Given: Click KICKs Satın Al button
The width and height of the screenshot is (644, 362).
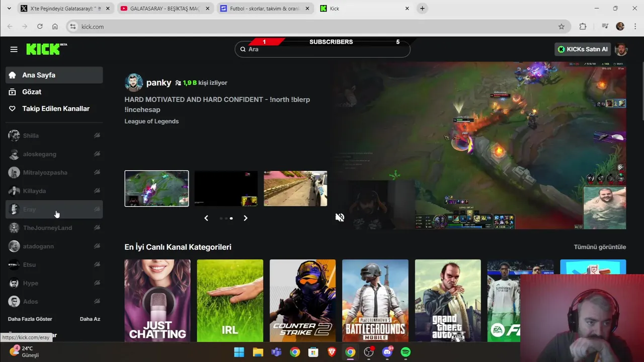Looking at the screenshot, I should (583, 49).
